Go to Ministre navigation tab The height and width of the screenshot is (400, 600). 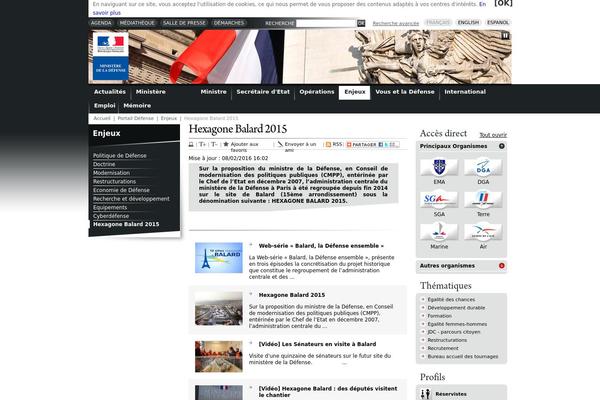214,92
